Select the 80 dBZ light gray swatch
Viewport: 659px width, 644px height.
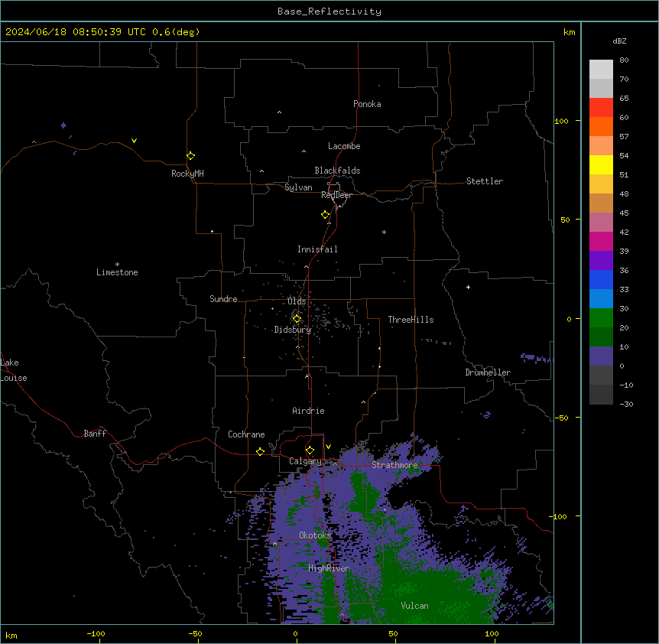click(x=601, y=69)
